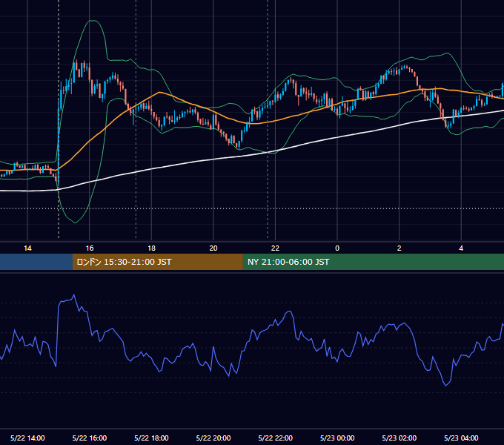The image size is (504, 445).
Task: Click the 5/22 14:00 date label
Action: (27, 438)
